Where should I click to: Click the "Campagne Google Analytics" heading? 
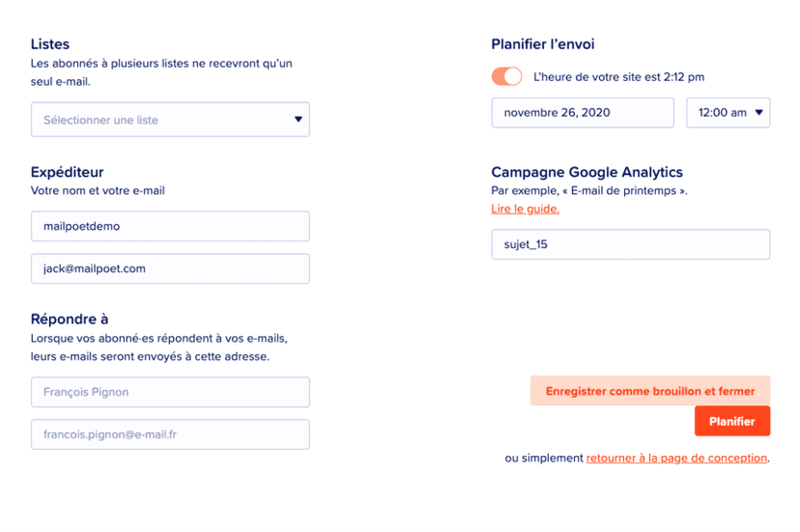click(x=586, y=172)
